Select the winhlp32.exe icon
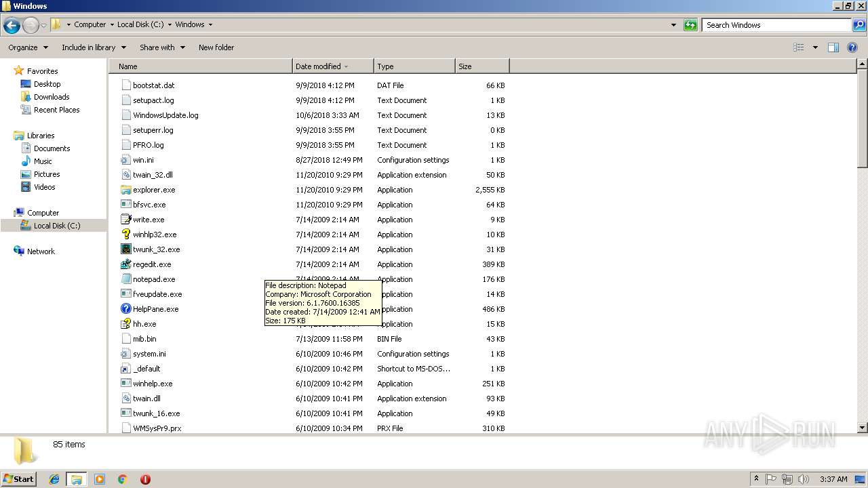 125,235
